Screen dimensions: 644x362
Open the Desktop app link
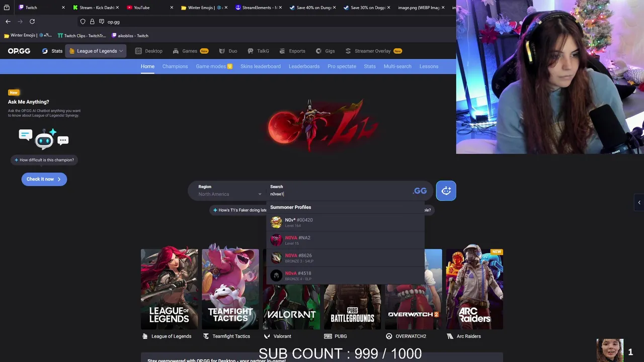[149, 51]
